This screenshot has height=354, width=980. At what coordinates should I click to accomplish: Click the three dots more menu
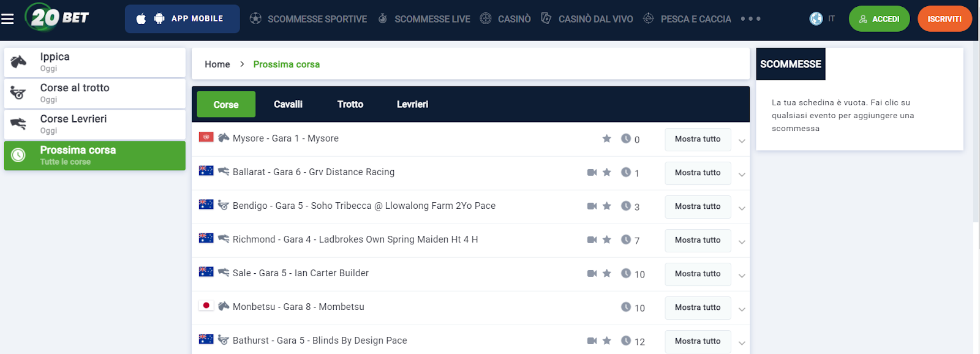pyautogui.click(x=751, y=19)
